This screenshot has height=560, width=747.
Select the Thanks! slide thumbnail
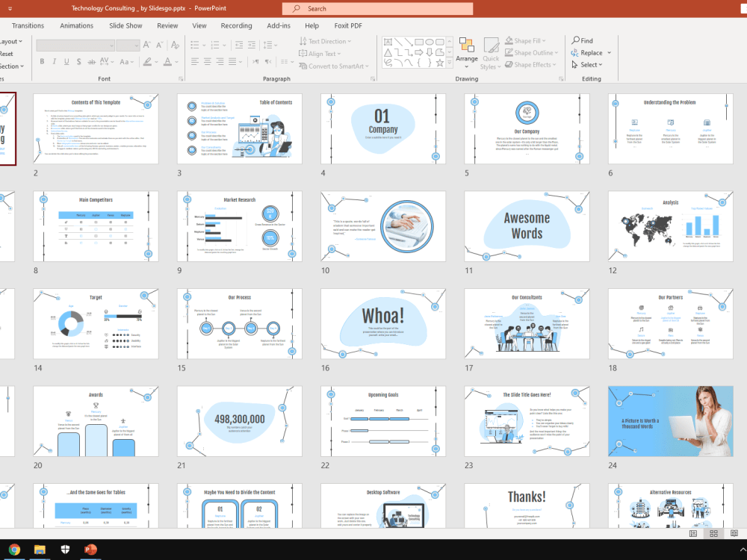coord(527,505)
